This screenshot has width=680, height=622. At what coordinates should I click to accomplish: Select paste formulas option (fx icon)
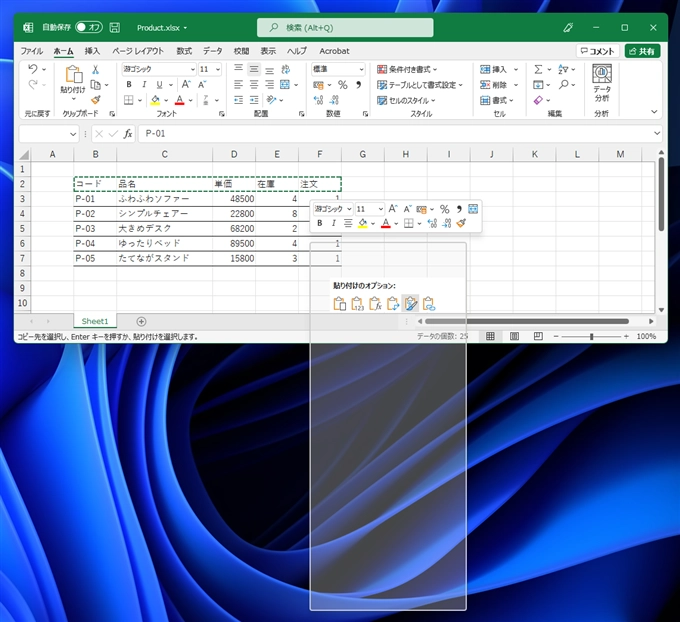(x=375, y=304)
